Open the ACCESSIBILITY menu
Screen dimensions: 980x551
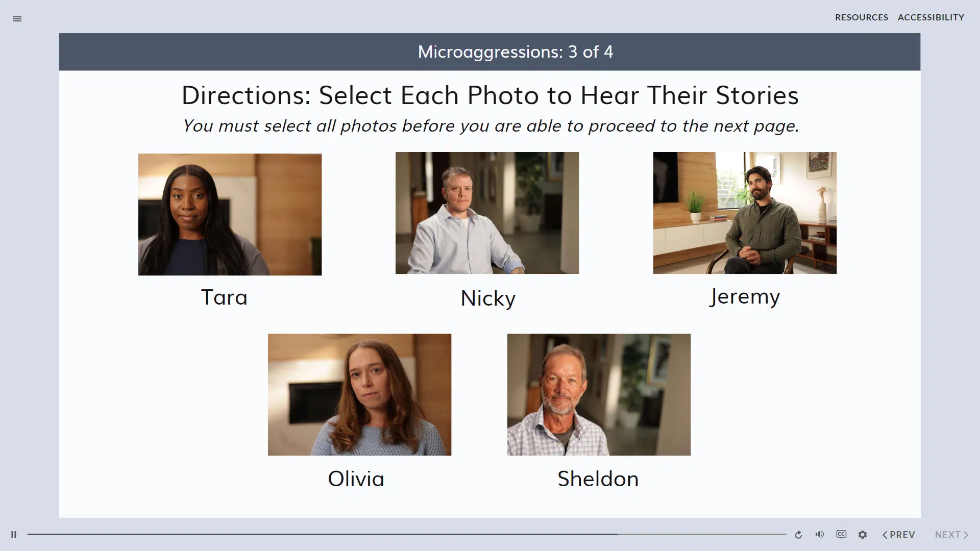(x=931, y=17)
